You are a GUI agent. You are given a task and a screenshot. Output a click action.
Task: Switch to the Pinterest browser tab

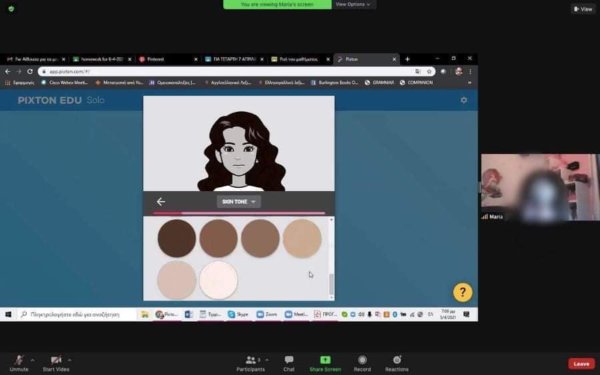(168, 59)
